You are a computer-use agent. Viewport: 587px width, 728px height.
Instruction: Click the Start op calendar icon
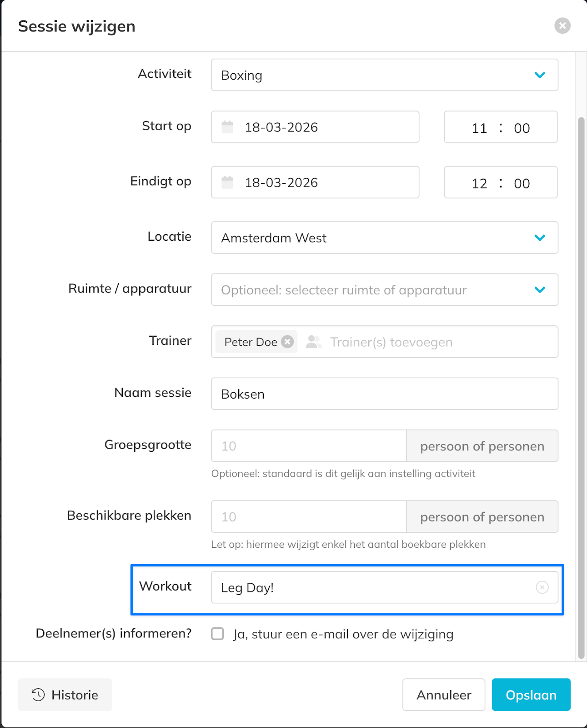click(227, 127)
